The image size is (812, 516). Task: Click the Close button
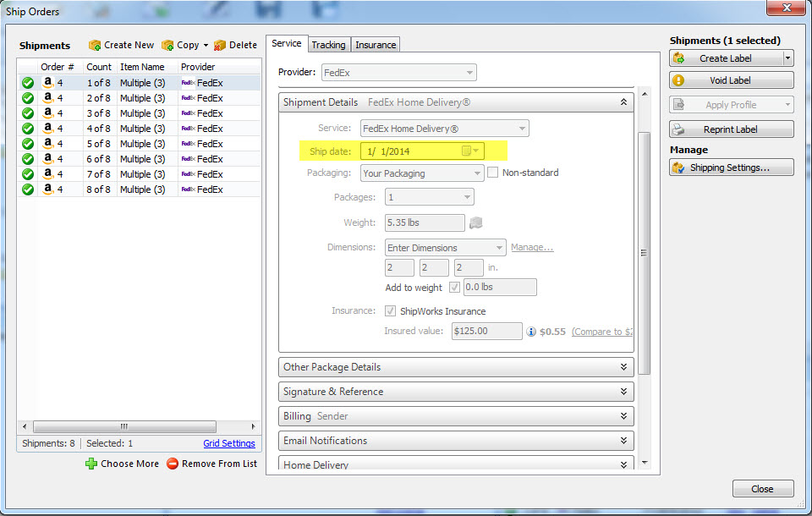763,489
